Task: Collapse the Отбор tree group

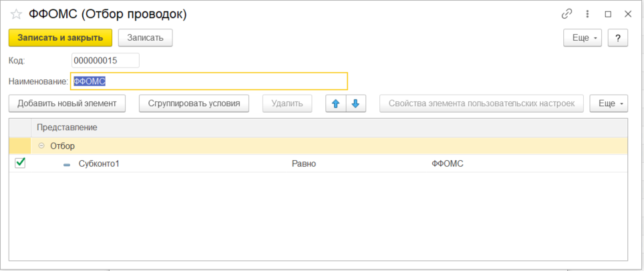Action: [42, 146]
